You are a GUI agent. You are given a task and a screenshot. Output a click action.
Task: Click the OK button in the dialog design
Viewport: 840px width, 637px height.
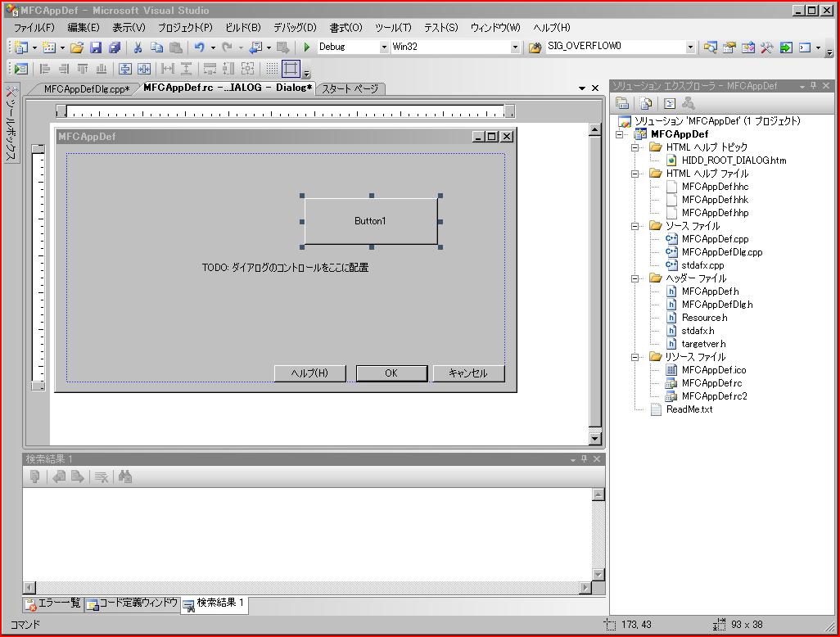tap(391, 373)
